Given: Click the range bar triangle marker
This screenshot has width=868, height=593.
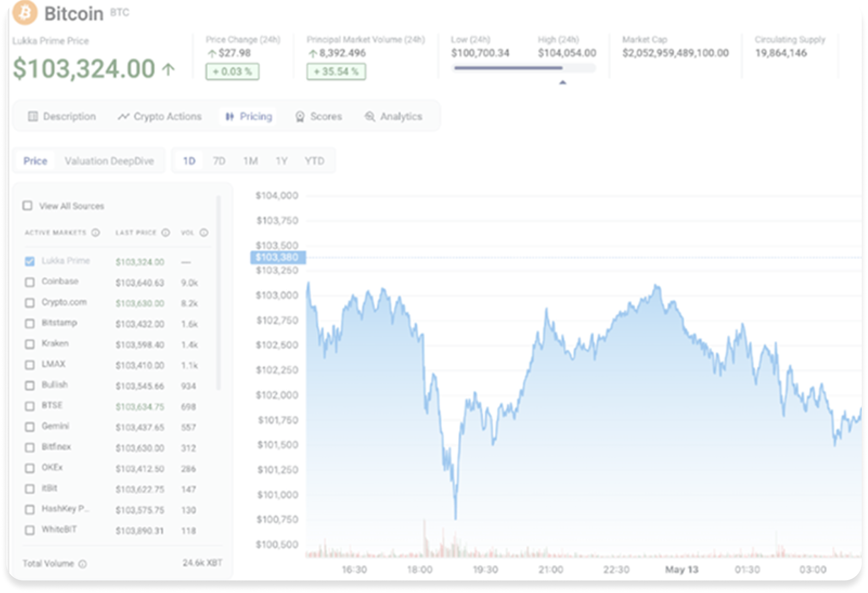Looking at the screenshot, I should 563,82.
